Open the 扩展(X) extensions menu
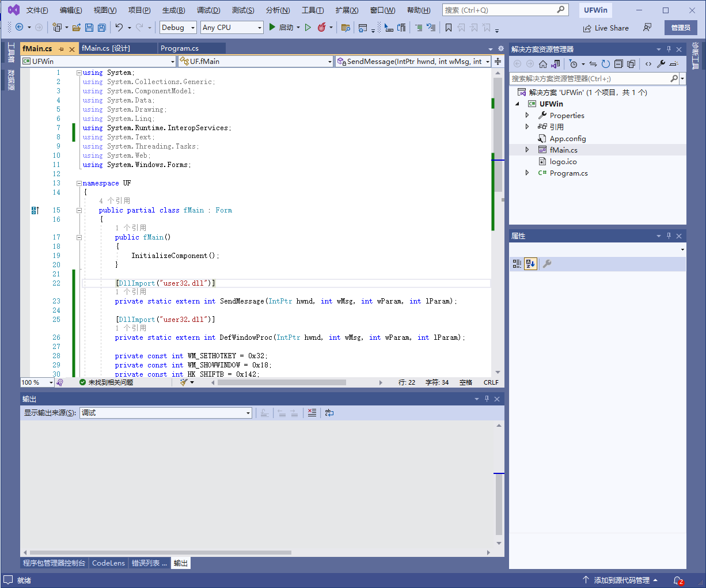 tap(347, 10)
